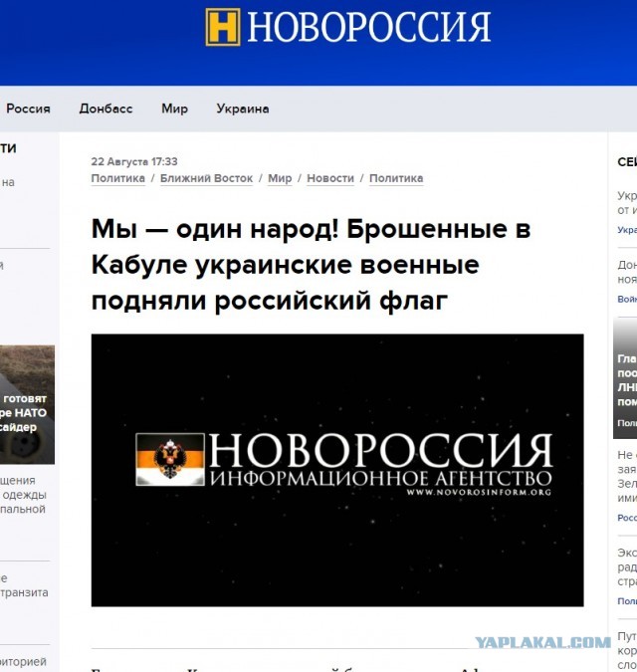Open the Донбасс navigation section
Viewport: 637px width, 672px height.
pyautogui.click(x=106, y=109)
